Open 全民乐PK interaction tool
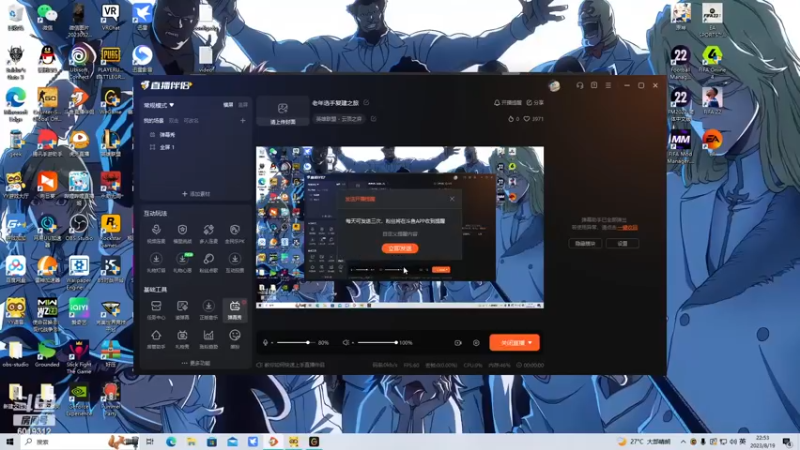Image resolution: width=800 pixels, height=450 pixels. 235,234
